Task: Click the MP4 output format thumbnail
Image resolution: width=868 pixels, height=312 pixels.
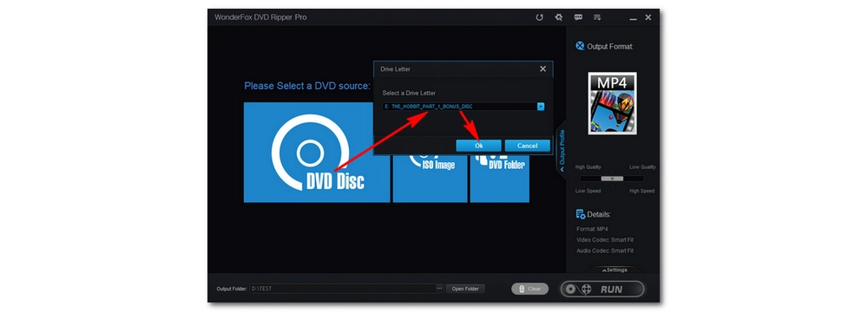Action: [612, 103]
